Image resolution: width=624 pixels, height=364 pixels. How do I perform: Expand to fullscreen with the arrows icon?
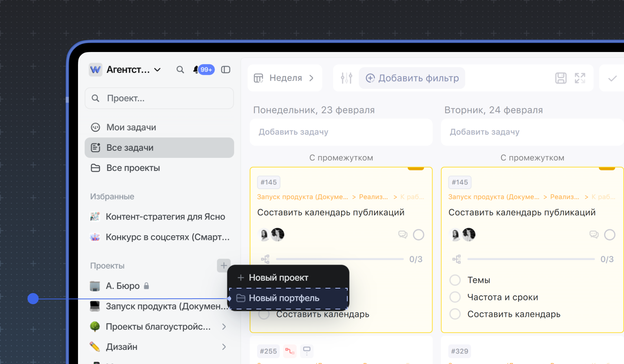click(580, 78)
